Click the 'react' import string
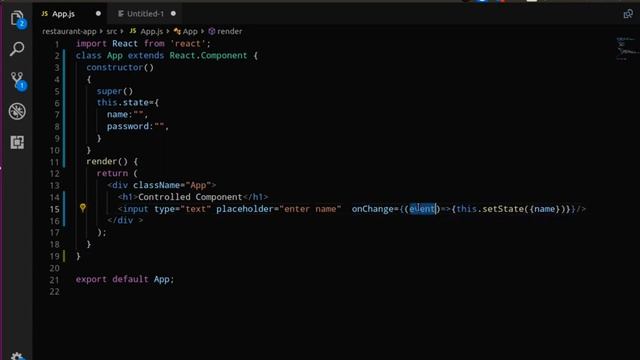 click(188, 44)
